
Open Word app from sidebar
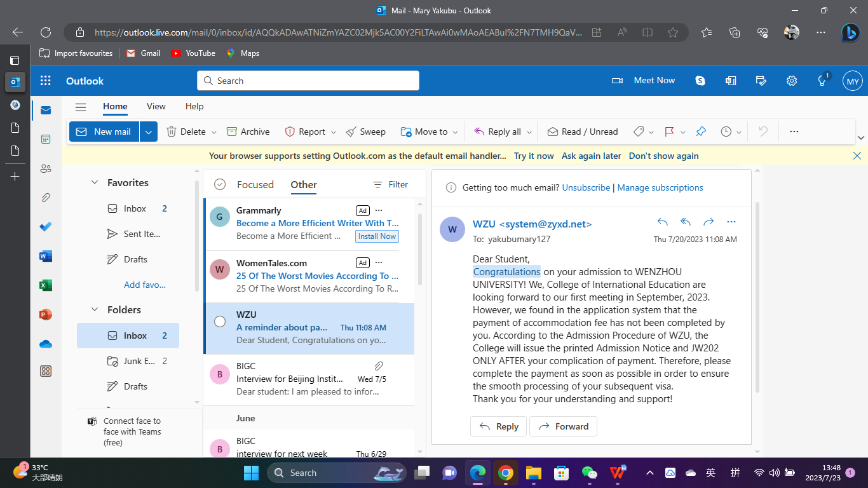46,256
